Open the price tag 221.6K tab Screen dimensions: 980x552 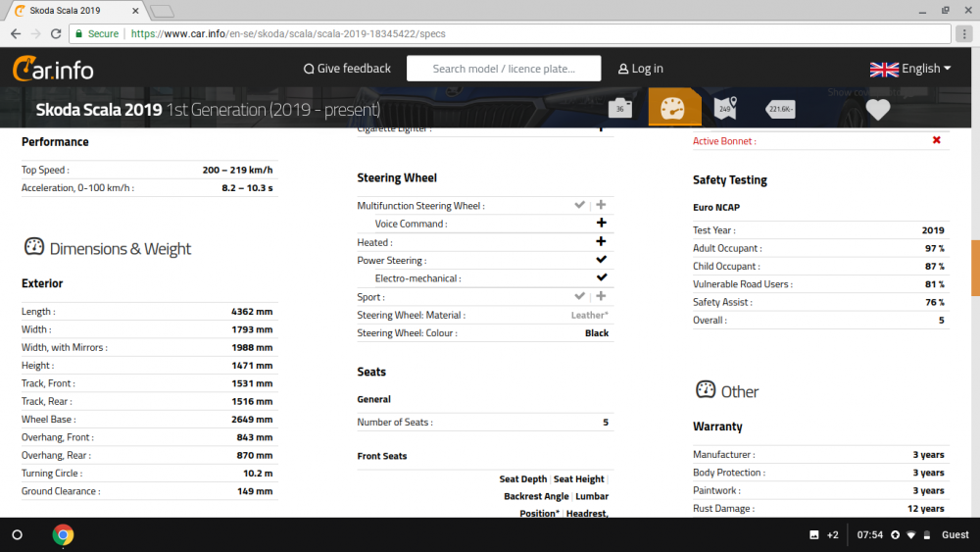(781, 109)
